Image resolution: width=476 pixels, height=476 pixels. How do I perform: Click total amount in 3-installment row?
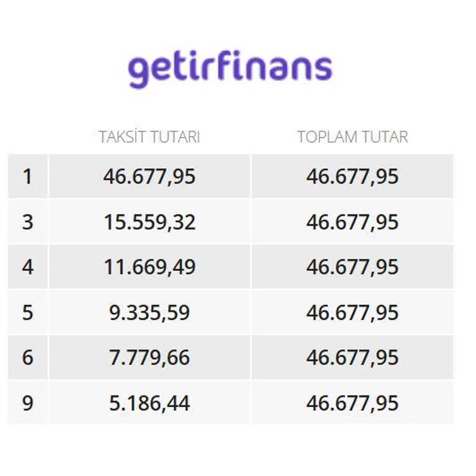click(352, 222)
